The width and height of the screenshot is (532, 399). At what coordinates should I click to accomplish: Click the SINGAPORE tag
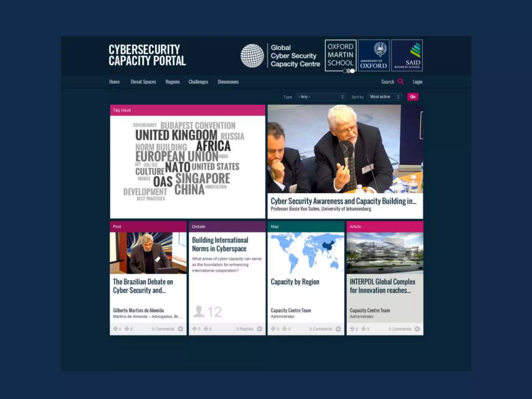[x=203, y=178]
